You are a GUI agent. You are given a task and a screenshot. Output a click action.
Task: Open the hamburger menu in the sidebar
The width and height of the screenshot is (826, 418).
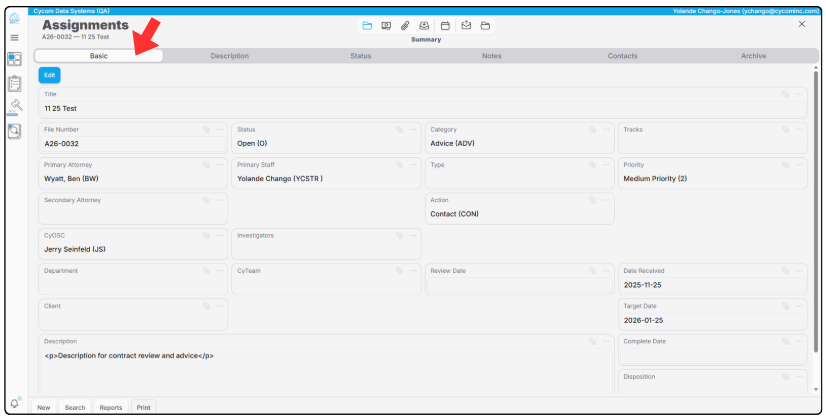pyautogui.click(x=14, y=38)
